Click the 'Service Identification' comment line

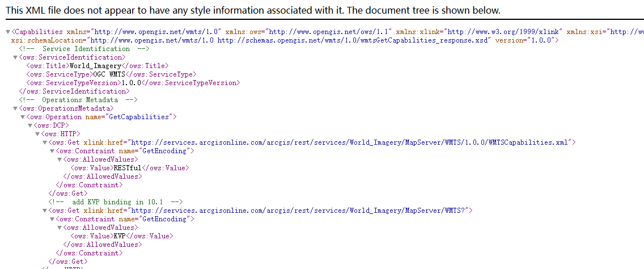tap(84, 49)
